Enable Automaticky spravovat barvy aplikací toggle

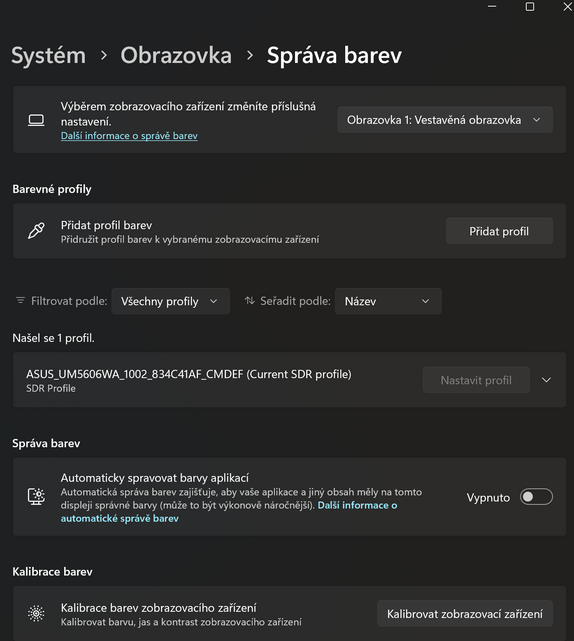pos(536,497)
